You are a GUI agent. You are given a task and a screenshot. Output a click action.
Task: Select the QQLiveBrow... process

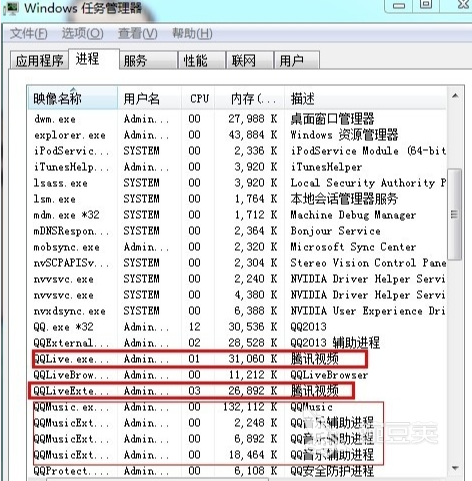tap(237, 375)
